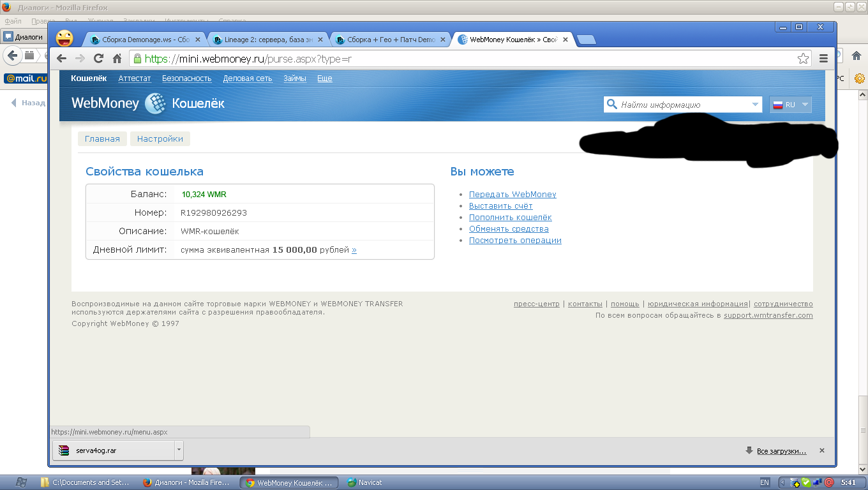Open a new Chrome tab
Viewport: 868px width, 490px height.
click(x=586, y=40)
